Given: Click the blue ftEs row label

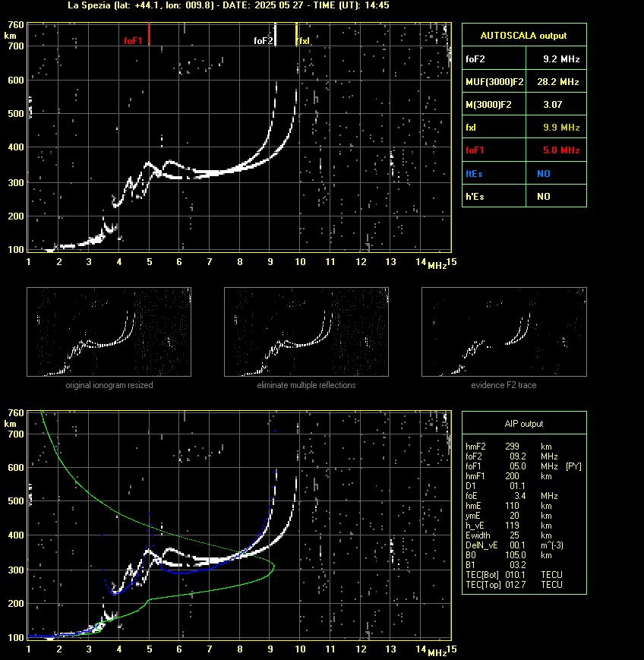Looking at the screenshot, I should (x=474, y=173).
